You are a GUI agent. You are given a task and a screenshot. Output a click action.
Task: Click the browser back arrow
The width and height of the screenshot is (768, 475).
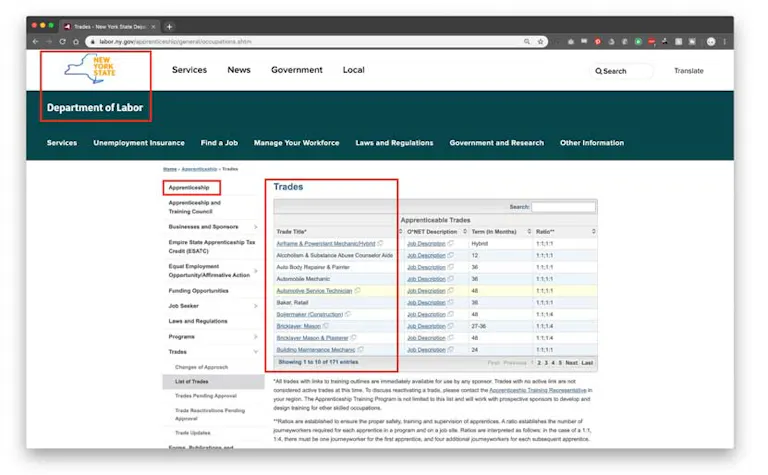pyautogui.click(x=35, y=42)
